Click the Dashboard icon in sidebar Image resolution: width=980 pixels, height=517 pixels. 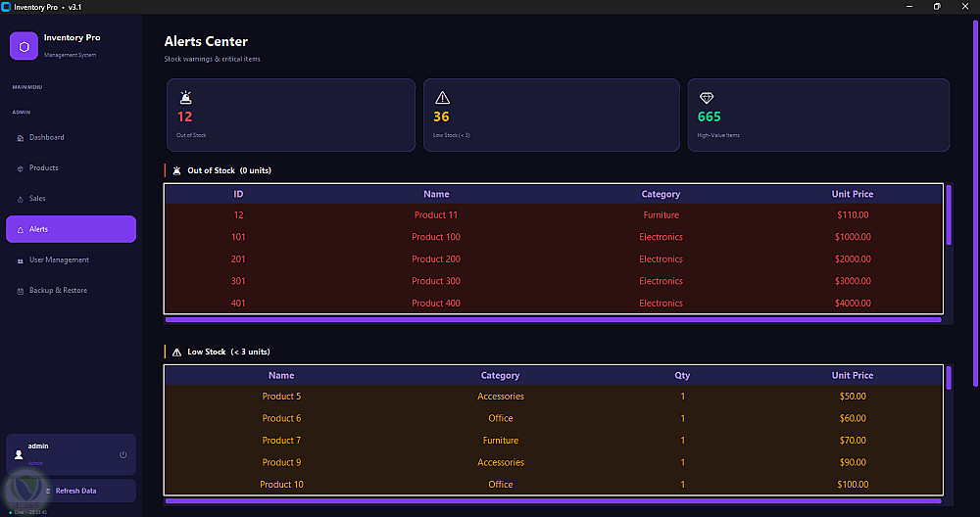21,138
